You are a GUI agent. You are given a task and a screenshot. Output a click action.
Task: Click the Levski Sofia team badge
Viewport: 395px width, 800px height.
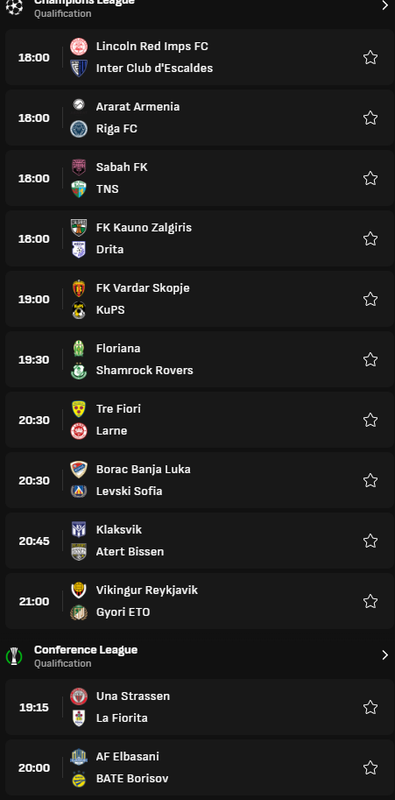[x=79, y=491]
